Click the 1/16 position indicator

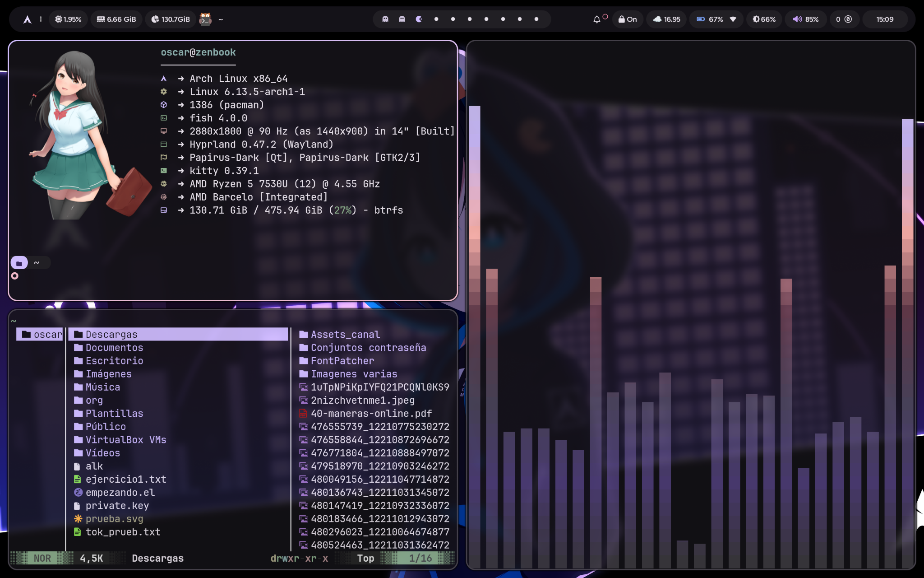coord(420,558)
